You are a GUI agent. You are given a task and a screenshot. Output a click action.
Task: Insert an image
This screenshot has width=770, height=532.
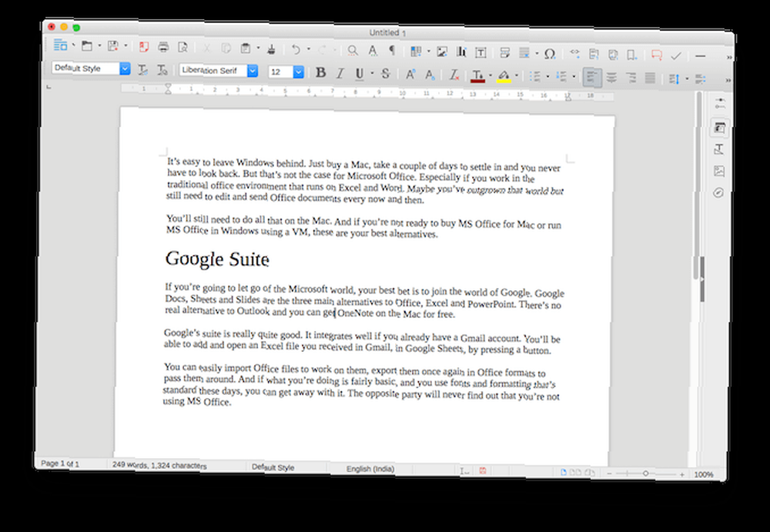(442, 52)
